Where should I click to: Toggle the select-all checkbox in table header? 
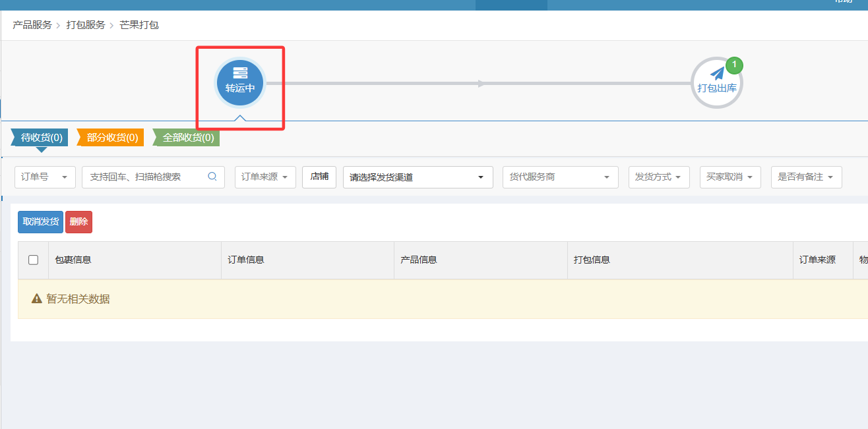click(x=33, y=260)
